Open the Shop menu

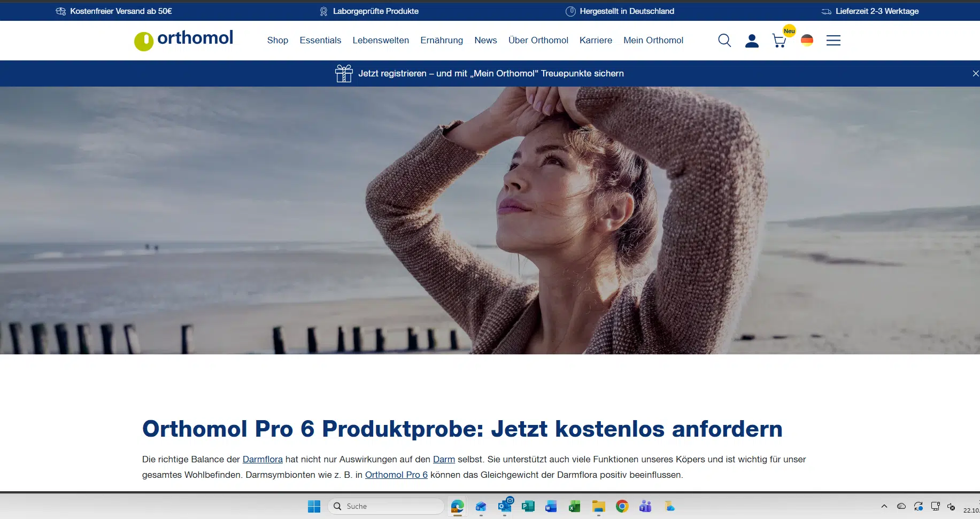coord(277,40)
